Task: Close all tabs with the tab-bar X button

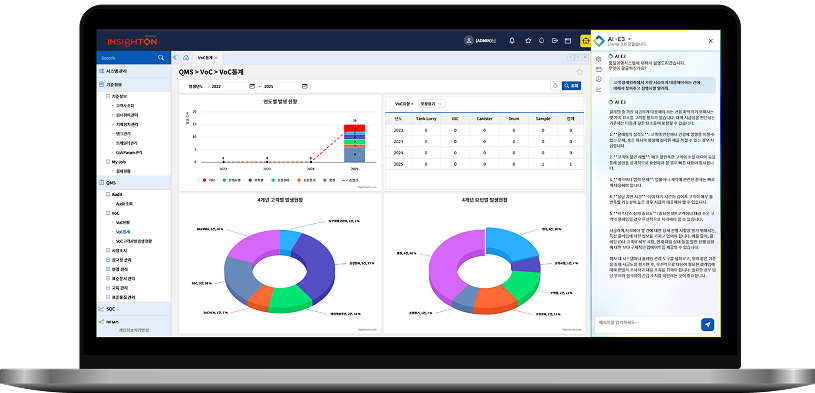Action: click(584, 57)
